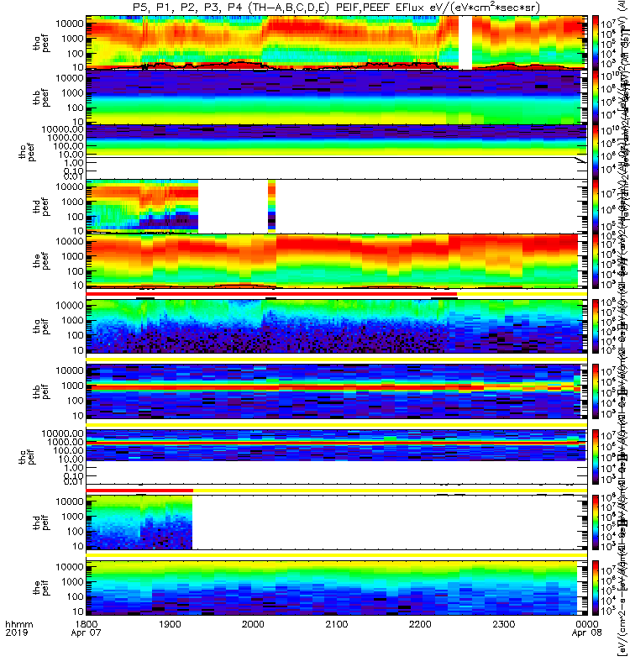Viewport: 630px width, 672px height.
Task: Click the color bar beside the thc peef panel
Action: 596,151
